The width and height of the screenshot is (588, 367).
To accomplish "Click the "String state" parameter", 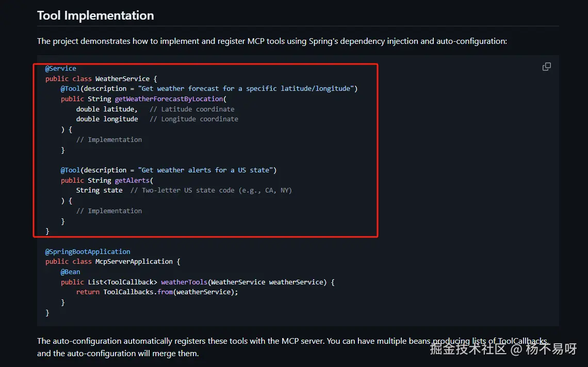I will point(99,190).
